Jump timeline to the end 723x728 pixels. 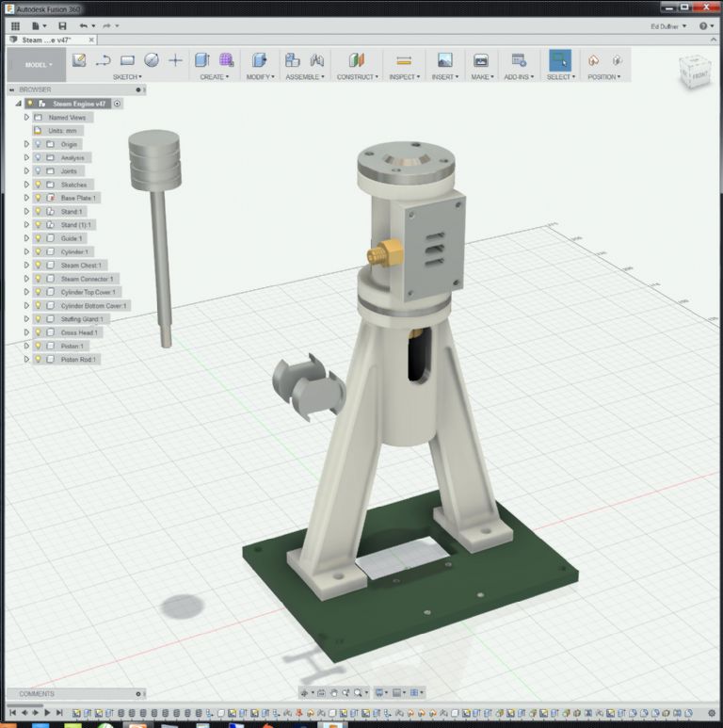(59, 713)
